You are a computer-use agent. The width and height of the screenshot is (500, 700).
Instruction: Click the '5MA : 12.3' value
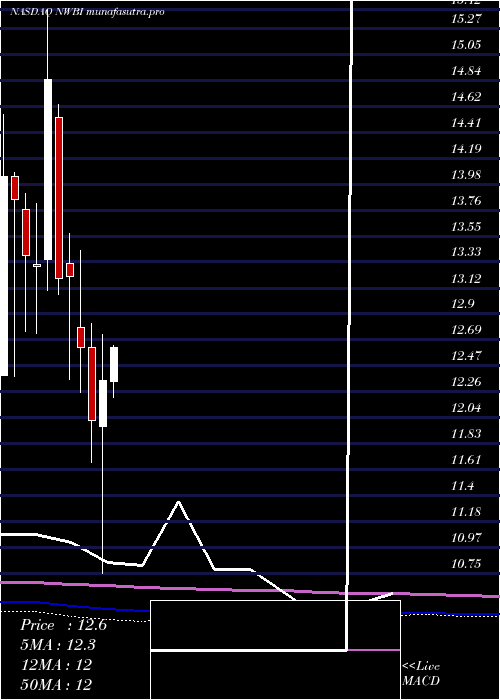coord(58,645)
